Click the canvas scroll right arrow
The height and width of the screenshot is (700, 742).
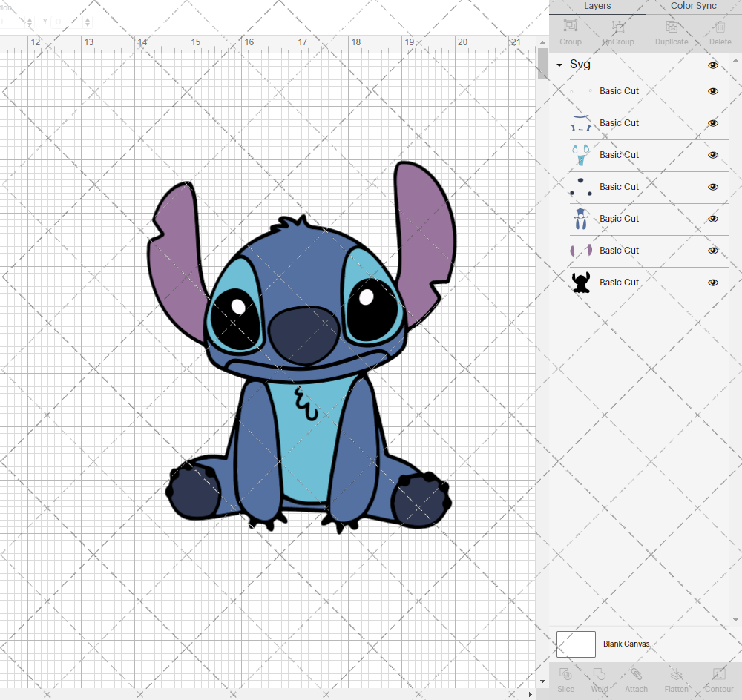(530, 694)
